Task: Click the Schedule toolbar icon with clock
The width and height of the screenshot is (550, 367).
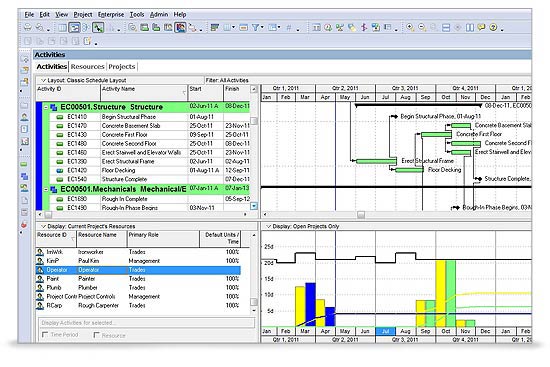Action: (328, 27)
